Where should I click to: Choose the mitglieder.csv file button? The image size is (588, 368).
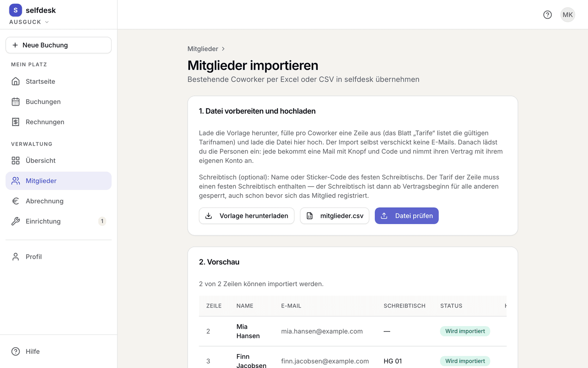(335, 216)
